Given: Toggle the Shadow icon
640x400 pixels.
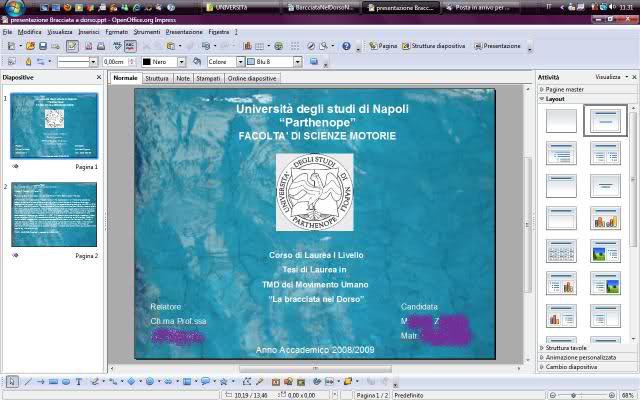Looking at the screenshot, I should click(x=314, y=62).
